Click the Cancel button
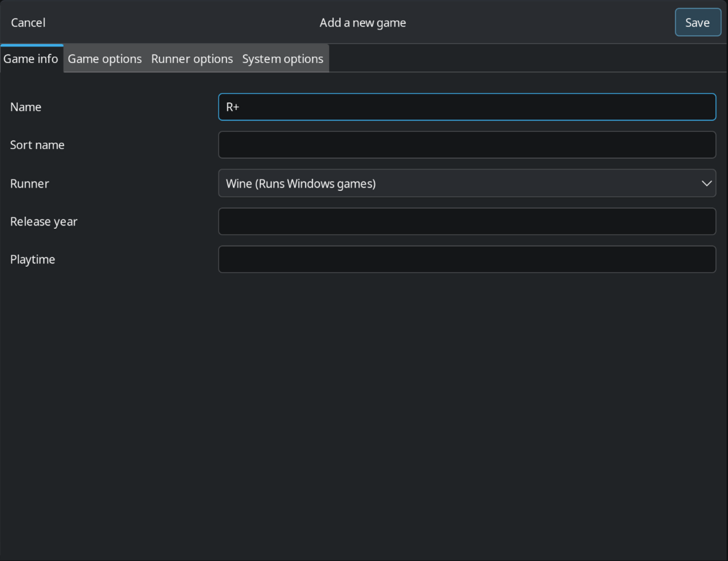The height and width of the screenshot is (561, 728). click(28, 22)
